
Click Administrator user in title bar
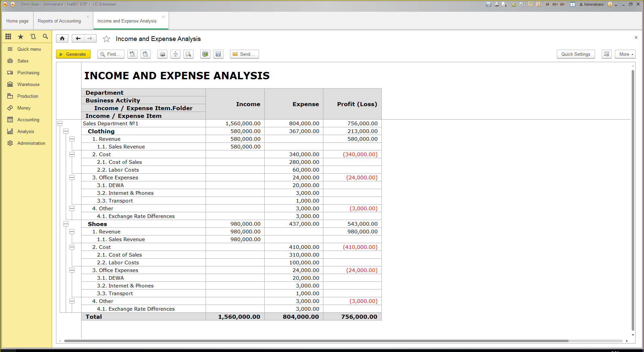pos(592,4)
